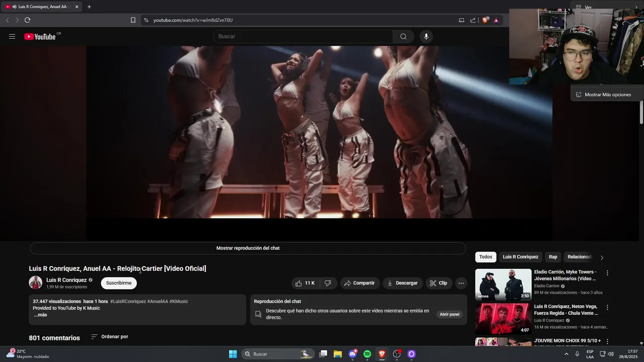Open volume control in system tray
The height and width of the screenshot is (362, 644).
pos(611,354)
